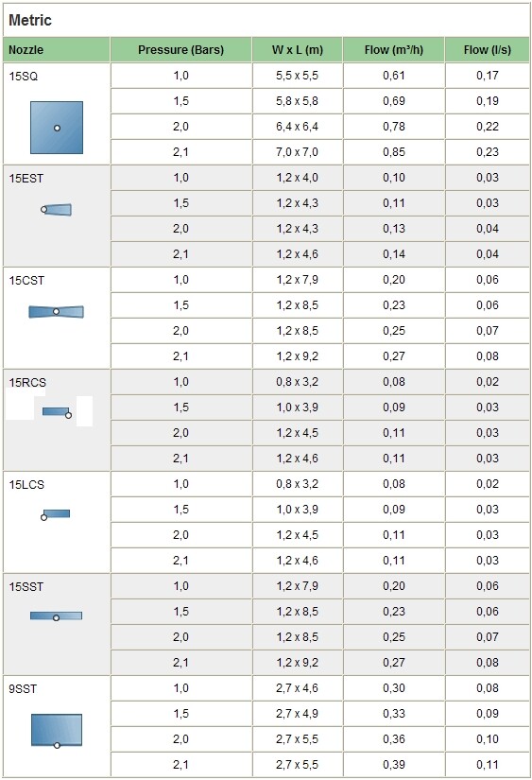This screenshot has width=532, height=780.
Task: Click the Flow (l/s) column header
Action: coord(488,50)
